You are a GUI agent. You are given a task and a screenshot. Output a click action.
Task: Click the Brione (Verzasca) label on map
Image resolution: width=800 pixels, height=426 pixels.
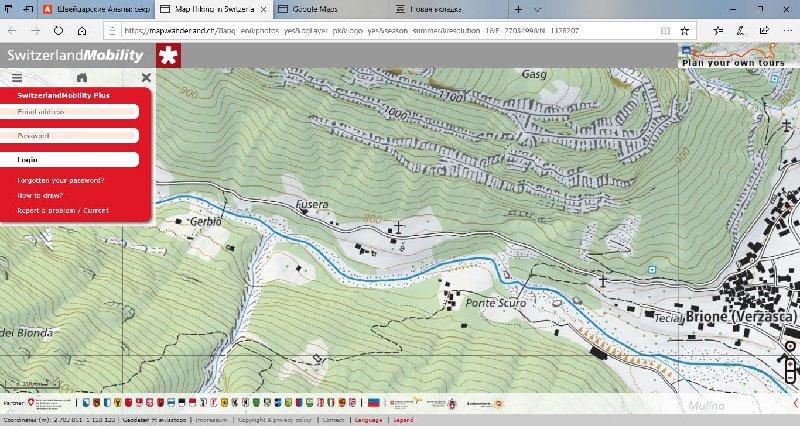[x=741, y=316]
